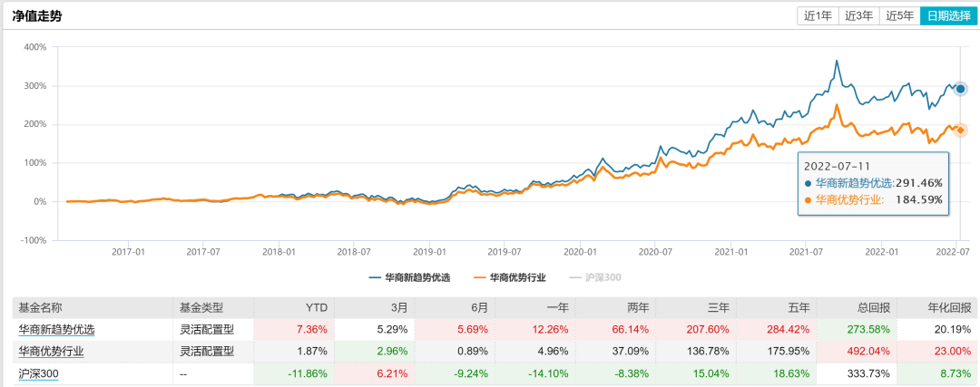Click the 284.42% five-year cell

[x=776, y=329]
